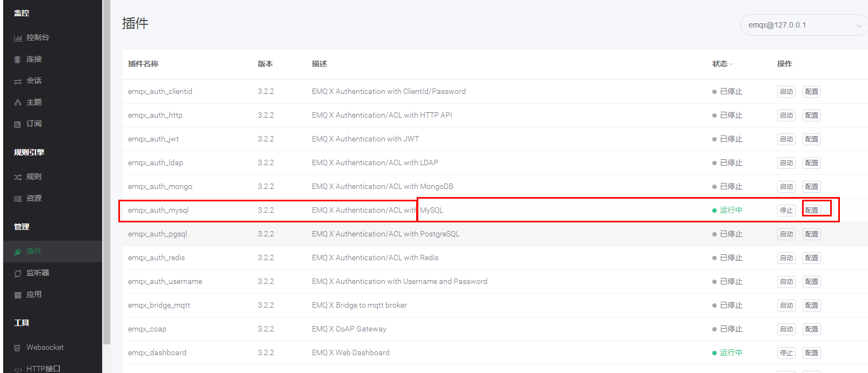The height and width of the screenshot is (373, 868).
Task: Go to 应用 menu item
Action: click(52, 294)
